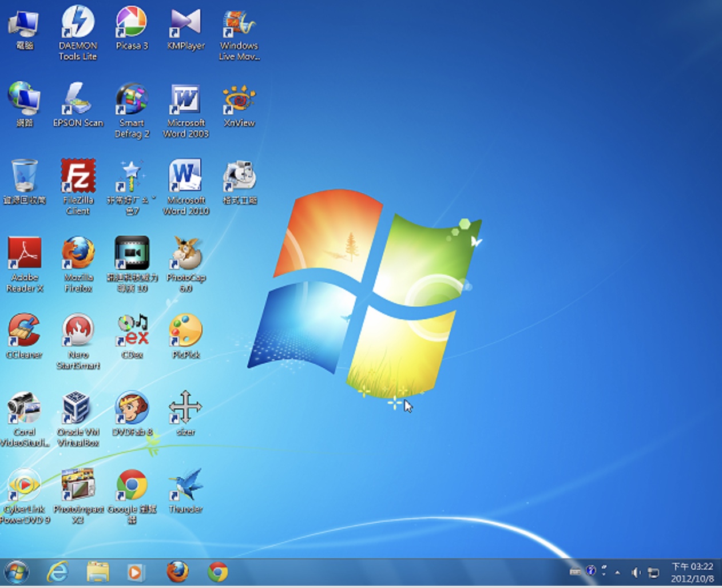Select the Corel VideoStudio shortcut
The height and width of the screenshot is (588, 722).
click(x=24, y=419)
